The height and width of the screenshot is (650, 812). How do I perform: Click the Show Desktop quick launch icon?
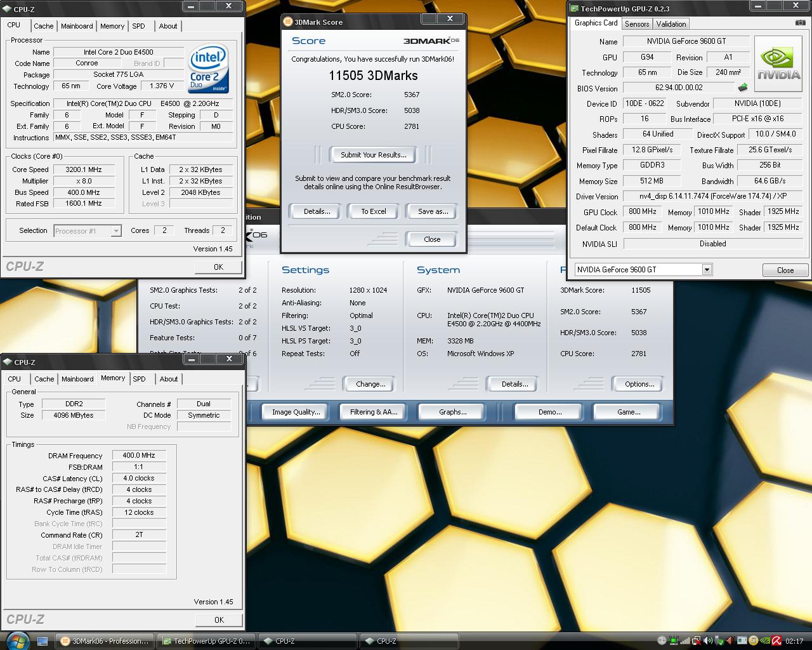click(x=43, y=641)
